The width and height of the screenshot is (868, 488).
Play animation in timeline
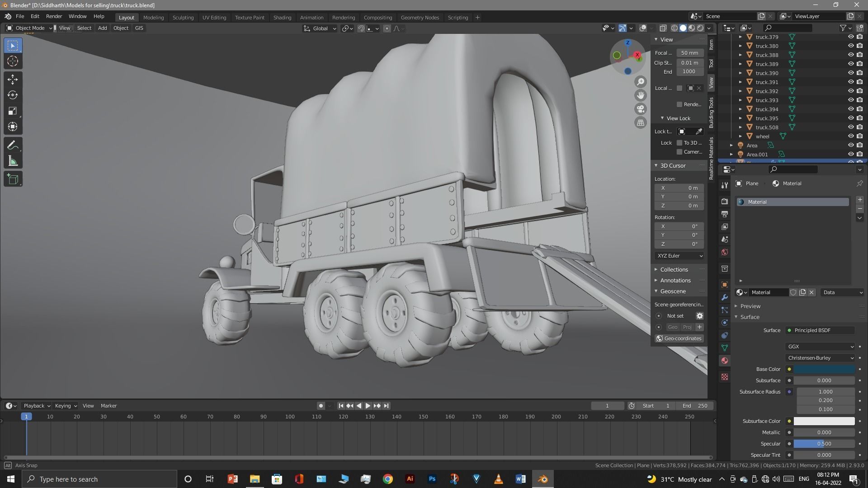(368, 406)
